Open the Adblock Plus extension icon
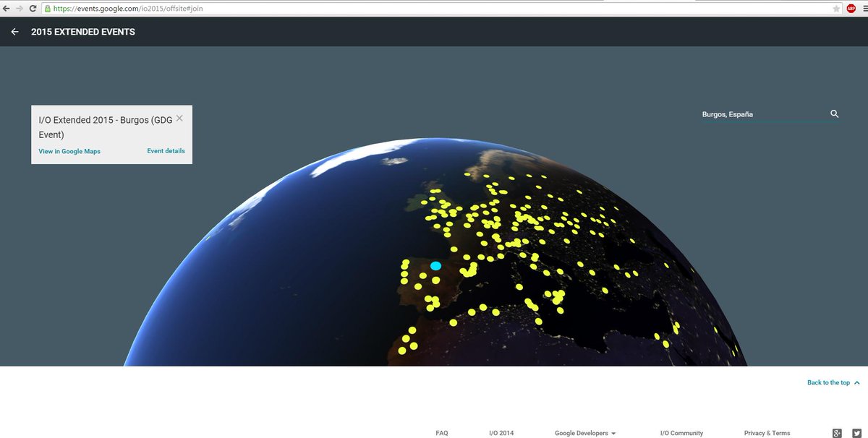 click(x=851, y=9)
